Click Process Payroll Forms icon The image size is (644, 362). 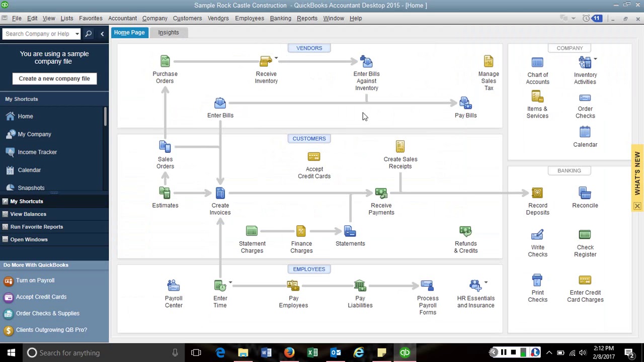[x=427, y=286]
